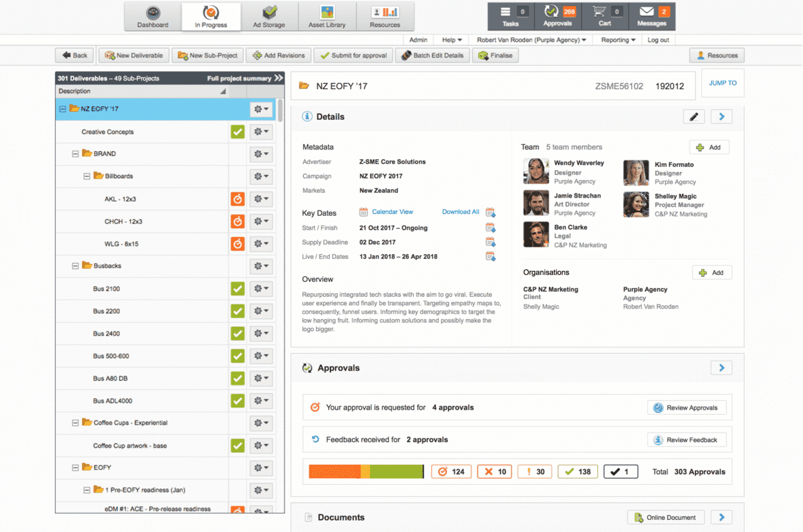
Task: Open the gear dropdown for Creative Concepts
Action: (x=260, y=132)
